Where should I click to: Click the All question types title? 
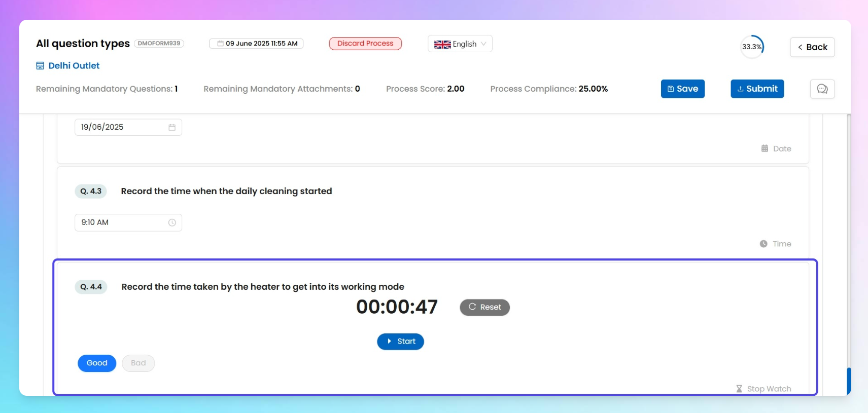pos(83,44)
